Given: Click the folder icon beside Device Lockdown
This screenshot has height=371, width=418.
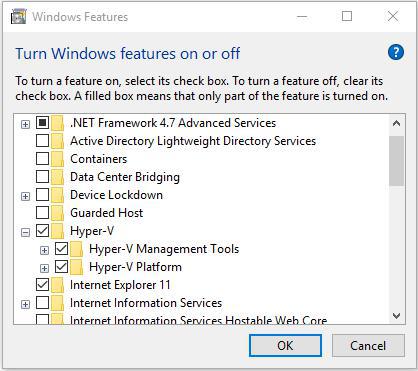Looking at the screenshot, I should (x=57, y=195).
